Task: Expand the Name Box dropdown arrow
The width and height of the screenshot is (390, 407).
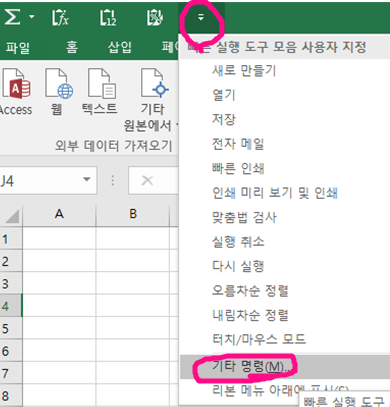Action: [87, 180]
